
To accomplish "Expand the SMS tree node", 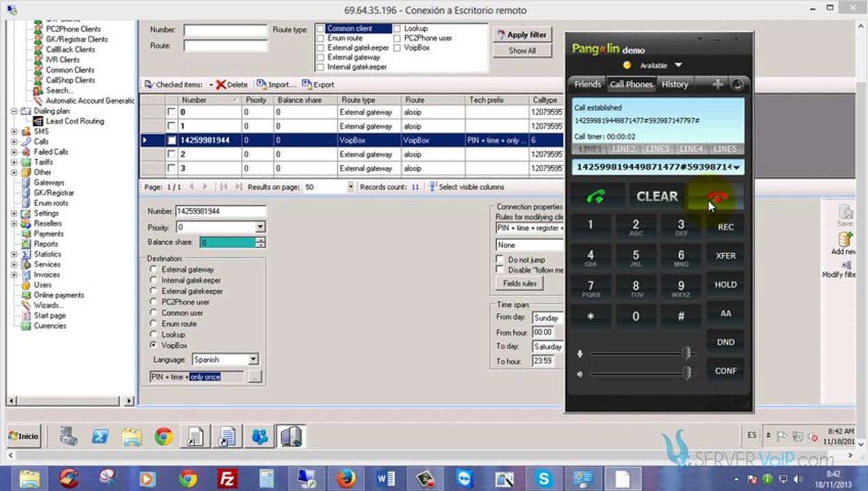I will pos(15,132).
